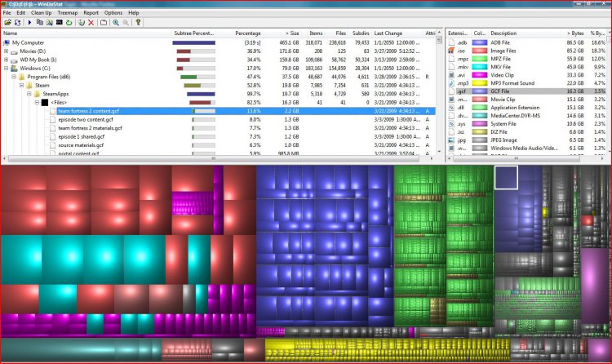The image size is (612, 364).
Task: Collapse the SteamApps folder node
Action: (29, 94)
